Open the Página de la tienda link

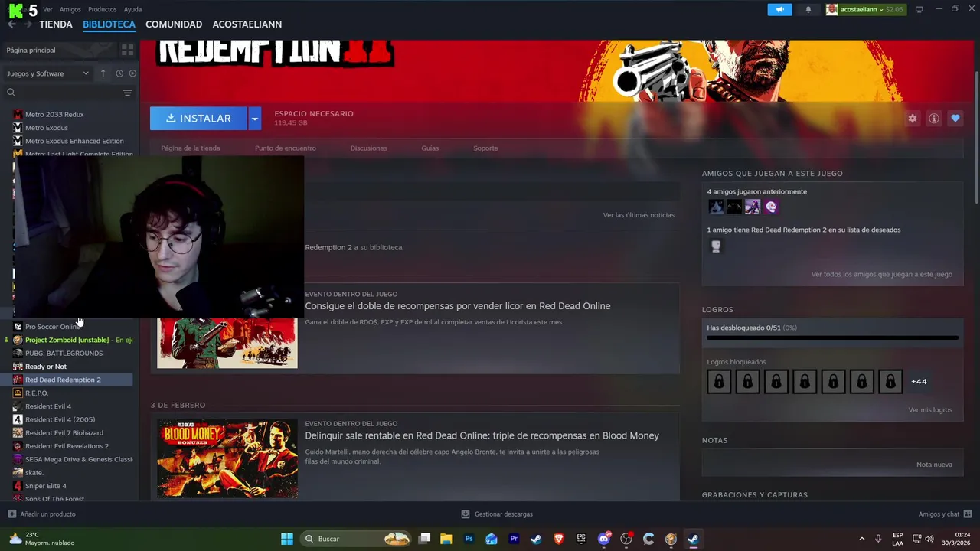click(191, 148)
